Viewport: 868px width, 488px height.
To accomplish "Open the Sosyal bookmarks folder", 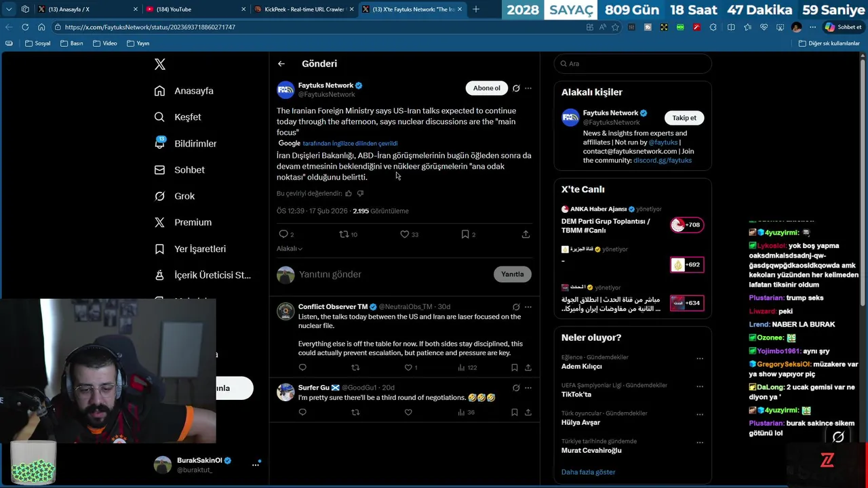I will (x=38, y=43).
